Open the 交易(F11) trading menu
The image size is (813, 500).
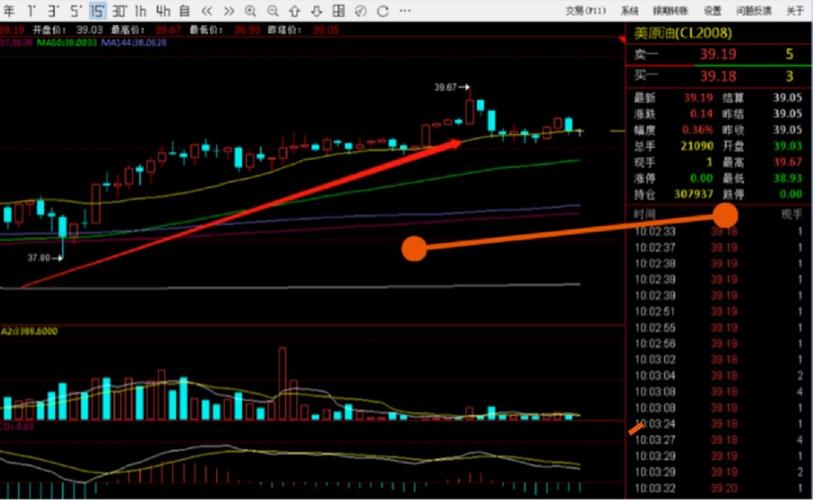coord(585,11)
